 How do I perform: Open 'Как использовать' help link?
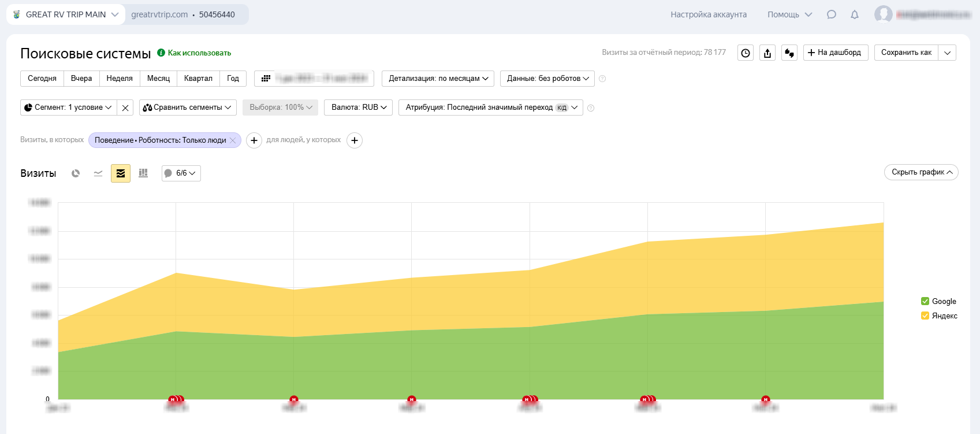(x=199, y=53)
